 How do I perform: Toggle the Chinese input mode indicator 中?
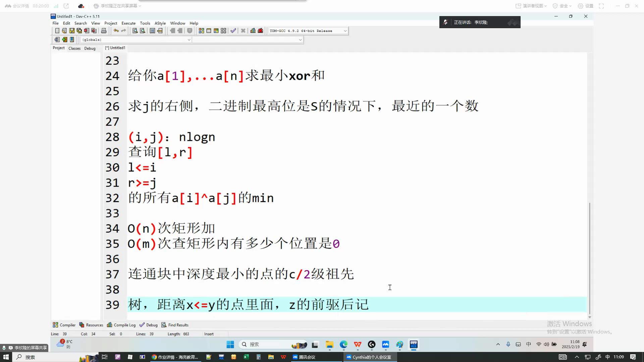(529, 344)
